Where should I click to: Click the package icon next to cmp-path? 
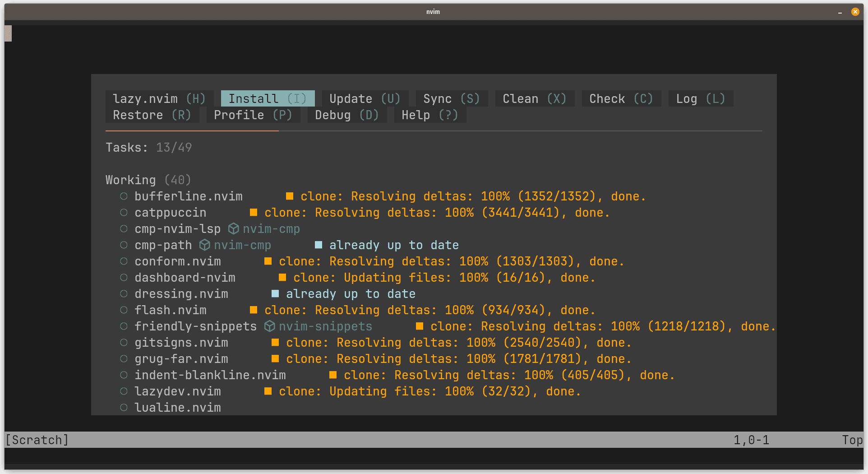coord(204,245)
